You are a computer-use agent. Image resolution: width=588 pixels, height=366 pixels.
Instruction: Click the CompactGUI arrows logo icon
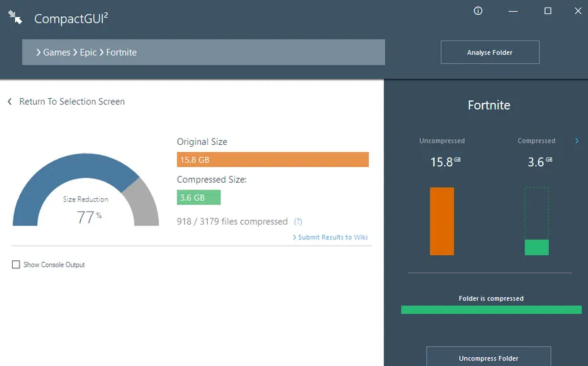[x=15, y=17]
